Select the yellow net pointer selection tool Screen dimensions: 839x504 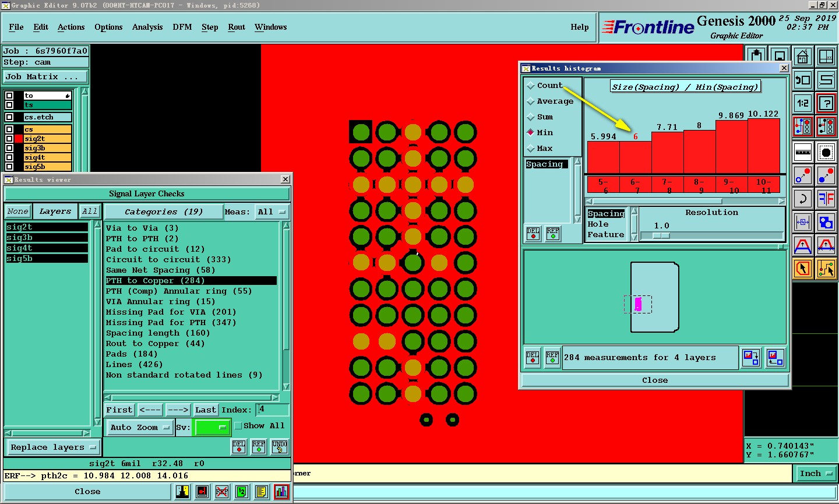(826, 269)
